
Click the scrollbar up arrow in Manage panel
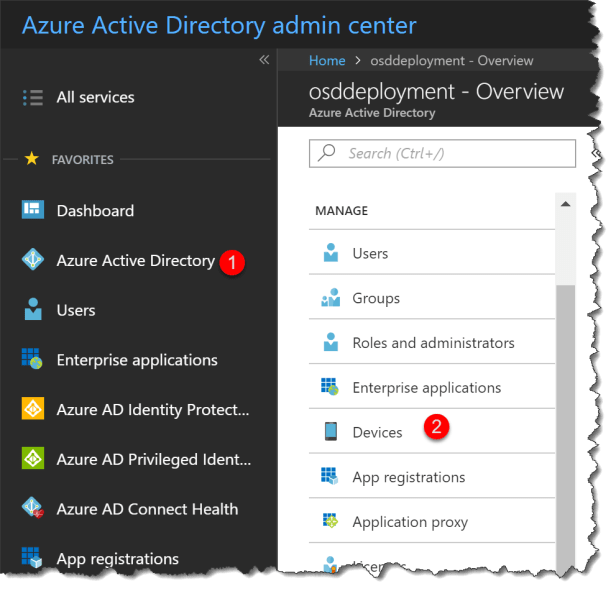click(565, 204)
